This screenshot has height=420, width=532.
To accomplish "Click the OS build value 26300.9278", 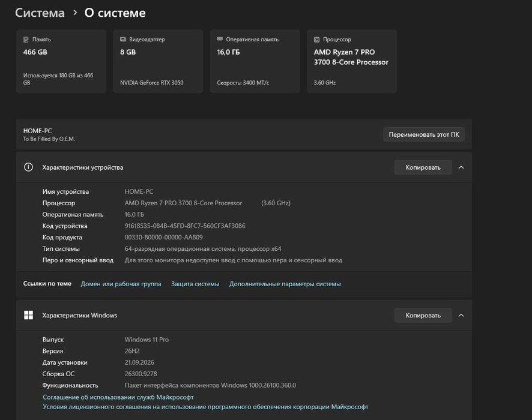I will coord(141,374).
